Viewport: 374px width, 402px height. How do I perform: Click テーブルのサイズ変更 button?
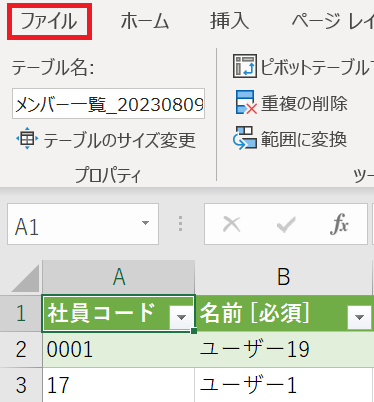click(106, 140)
